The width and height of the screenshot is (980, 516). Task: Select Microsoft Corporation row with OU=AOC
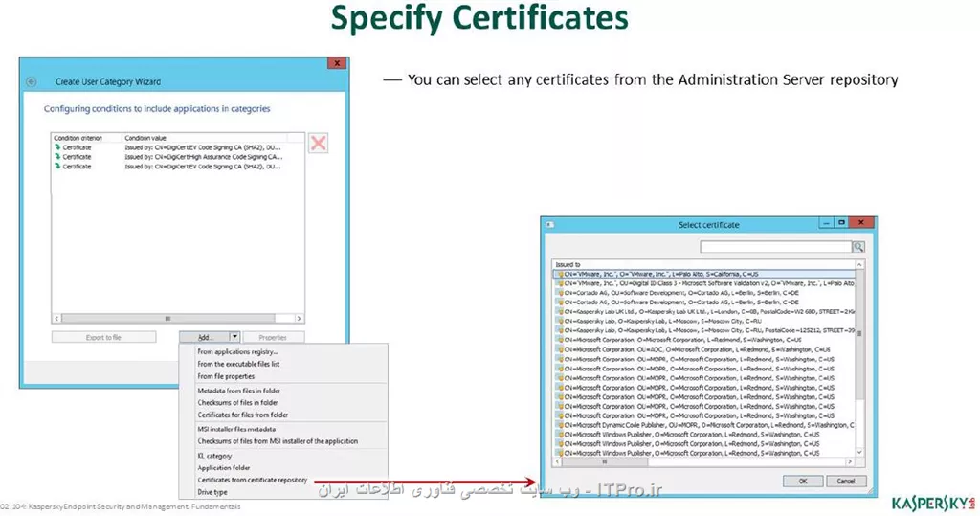703,349
